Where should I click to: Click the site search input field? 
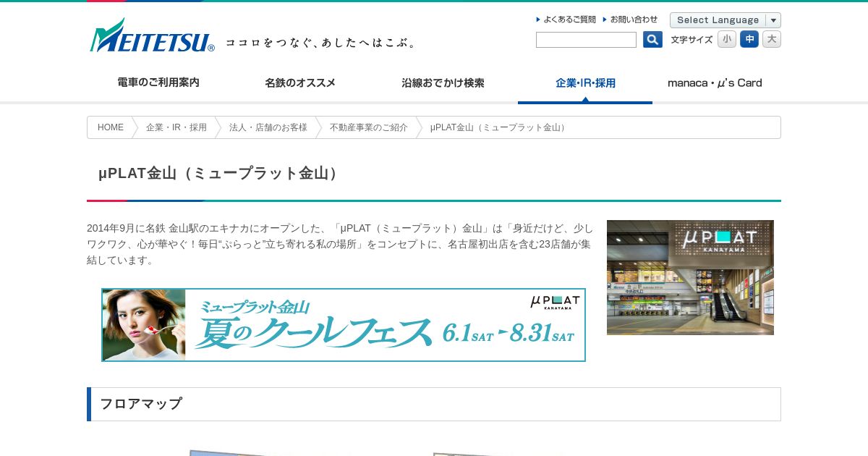point(586,40)
